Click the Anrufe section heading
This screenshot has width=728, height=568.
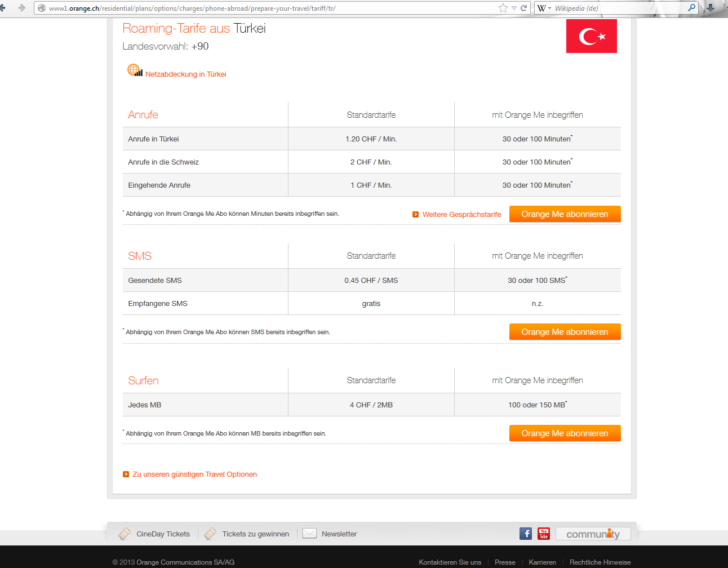pyautogui.click(x=143, y=114)
